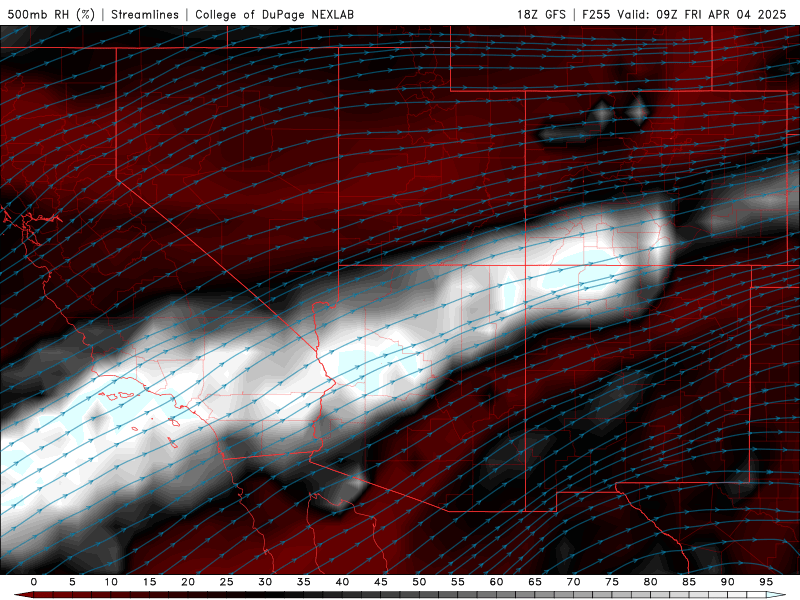800x600 pixels.
Task: Click the 15 label on color scale
Action: (149, 582)
